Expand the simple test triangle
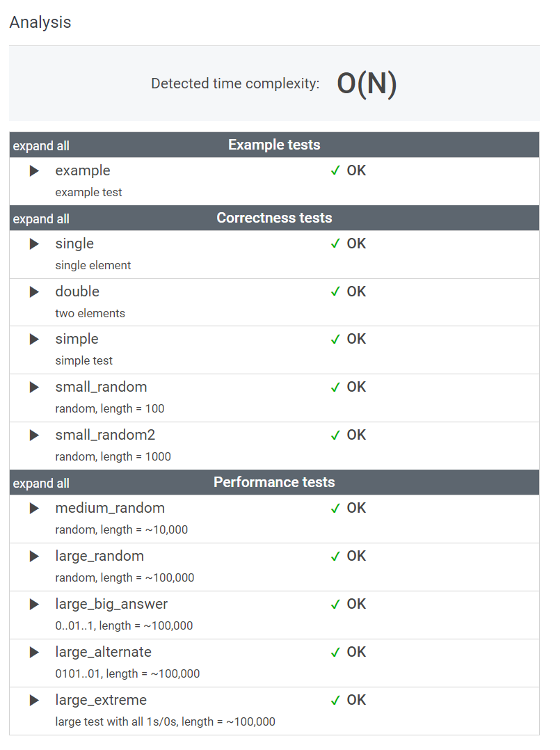Screen dimensions: 560x750 (34, 340)
